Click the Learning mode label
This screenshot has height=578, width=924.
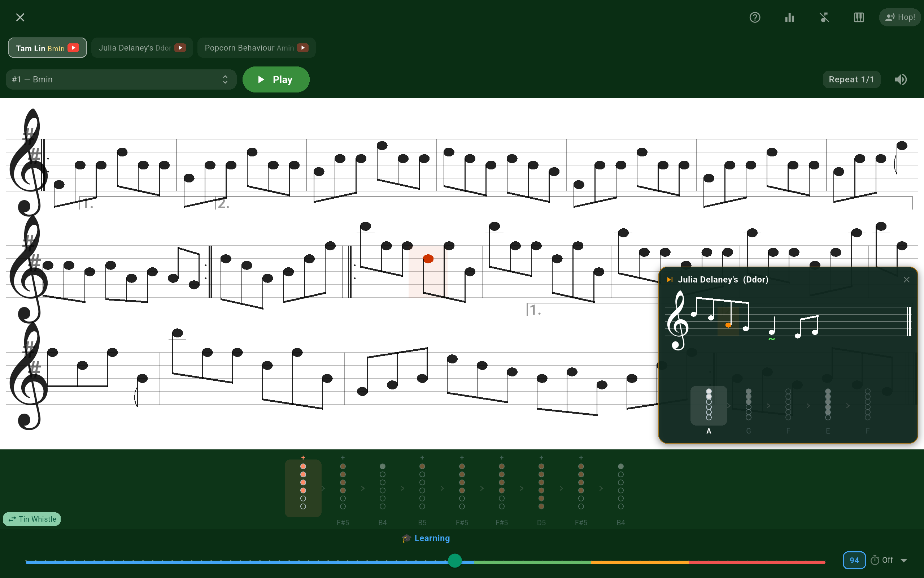(426, 538)
